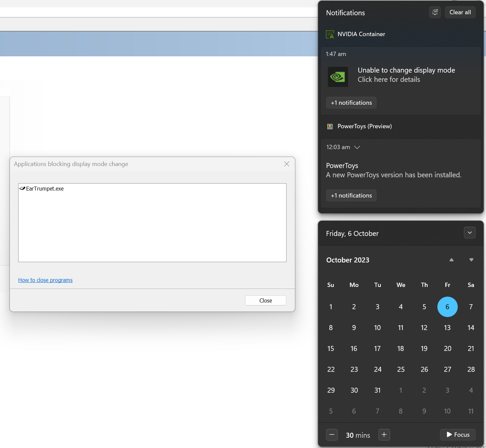
Task: Expand the 12:03 am PowerToys notification group
Action: pyautogui.click(x=357, y=147)
